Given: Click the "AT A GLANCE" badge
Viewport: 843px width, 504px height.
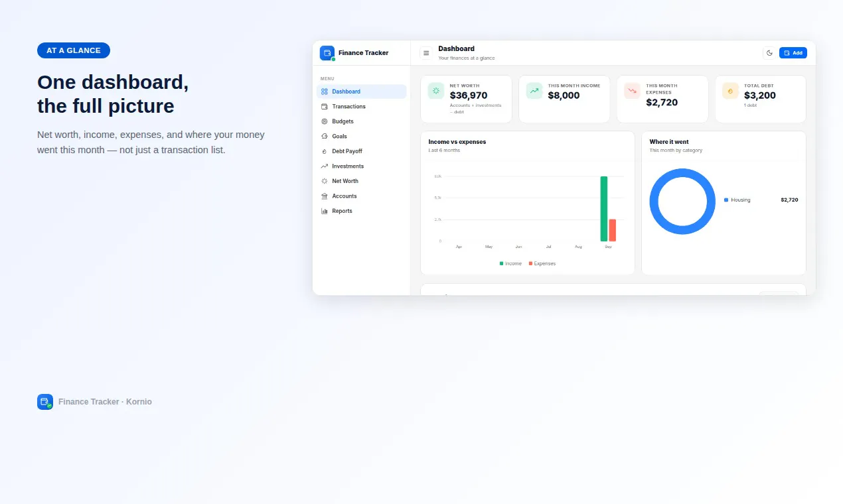Looking at the screenshot, I should pyautogui.click(x=74, y=50).
